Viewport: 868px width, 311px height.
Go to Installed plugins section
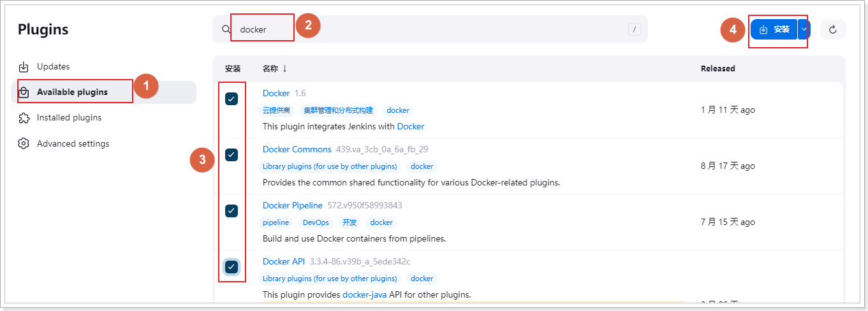tap(103, 118)
